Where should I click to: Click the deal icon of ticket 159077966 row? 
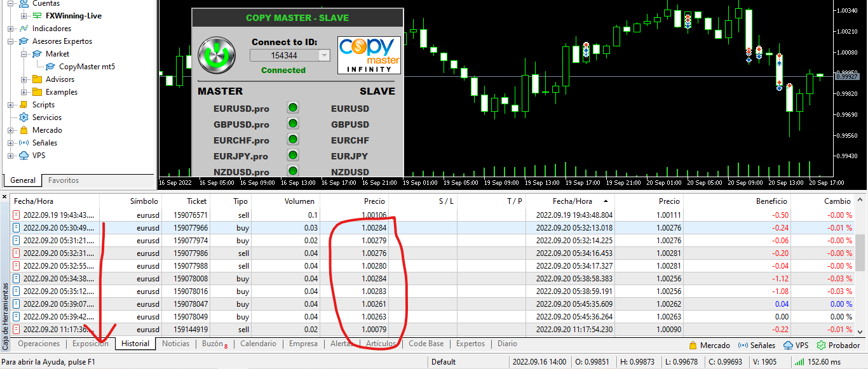(17, 228)
